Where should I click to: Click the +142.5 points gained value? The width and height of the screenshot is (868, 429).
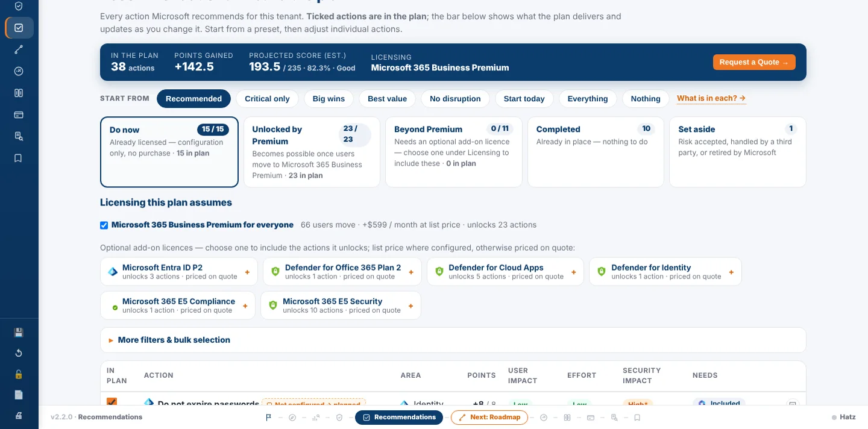tap(194, 67)
